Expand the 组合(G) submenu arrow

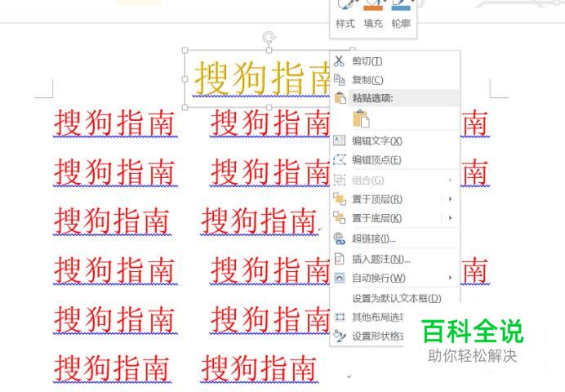click(451, 180)
